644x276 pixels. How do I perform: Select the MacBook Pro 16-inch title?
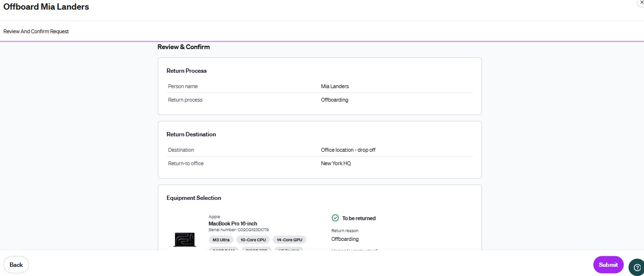233,223
